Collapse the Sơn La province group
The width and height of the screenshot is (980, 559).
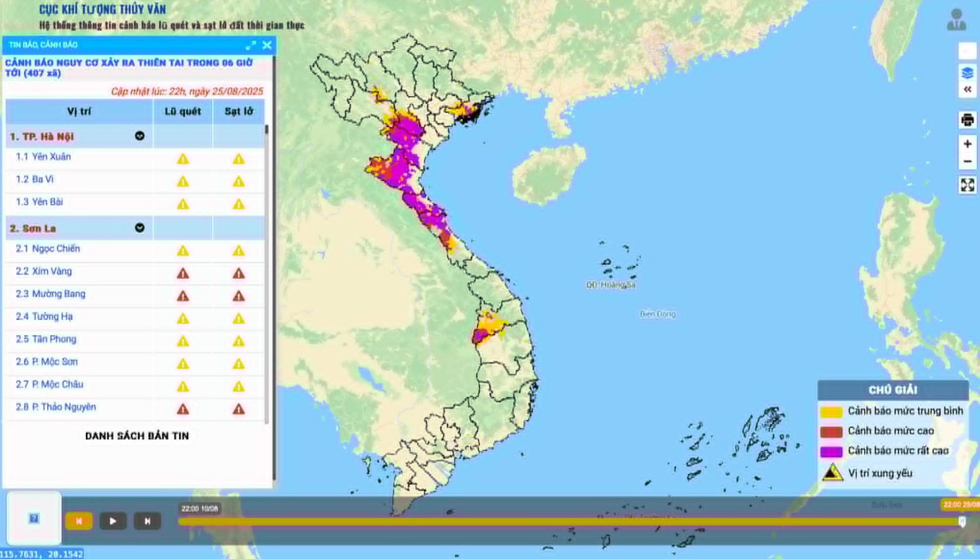(x=139, y=228)
